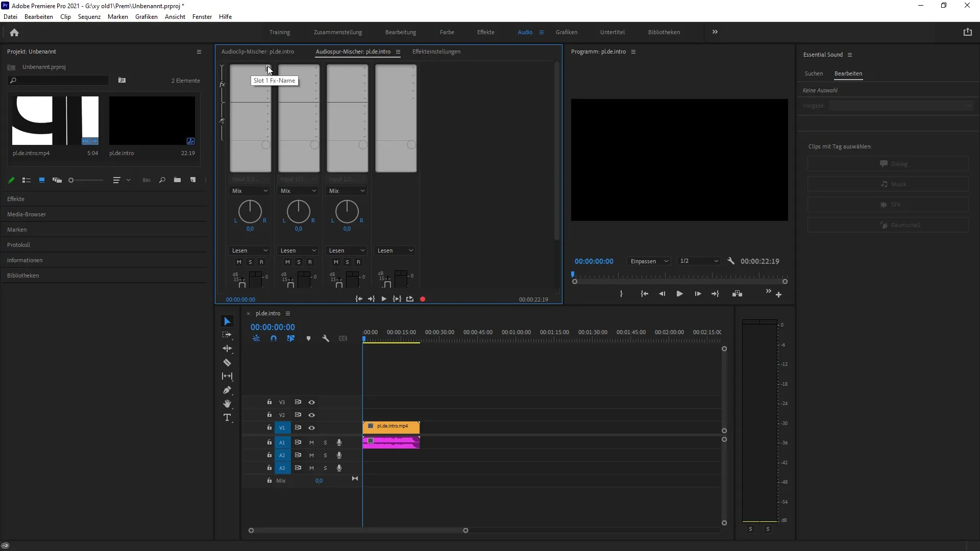Select the Type tool
The width and height of the screenshot is (980, 551).
pyautogui.click(x=227, y=418)
